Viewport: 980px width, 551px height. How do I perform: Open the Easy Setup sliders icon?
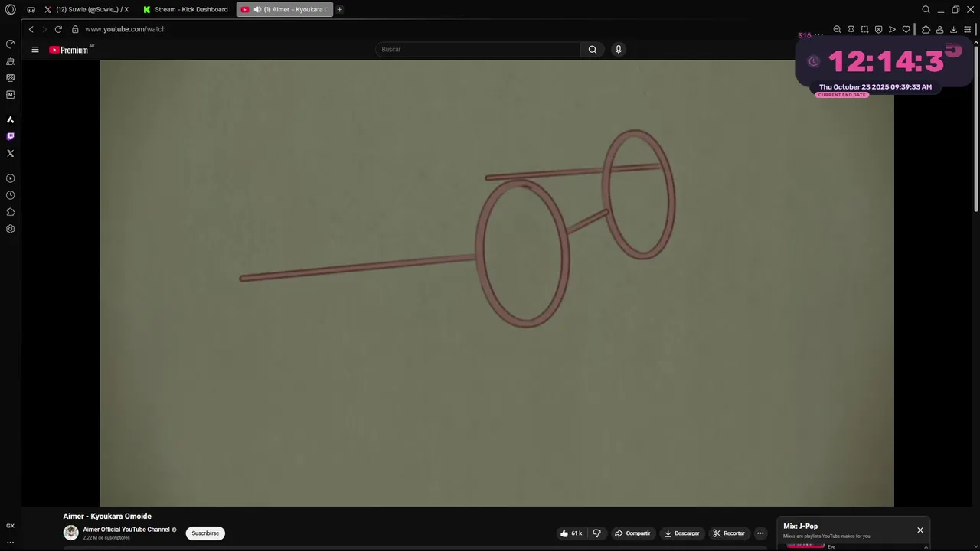(967, 29)
